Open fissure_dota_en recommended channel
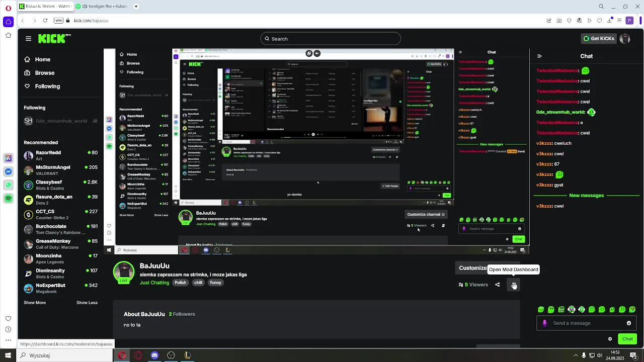This screenshot has height=362, width=644. click(x=60, y=200)
